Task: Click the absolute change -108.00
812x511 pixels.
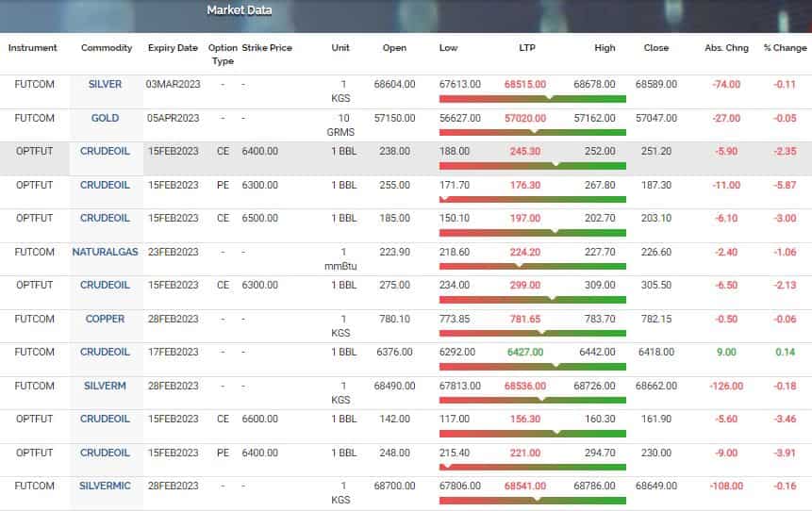Action: (x=726, y=486)
